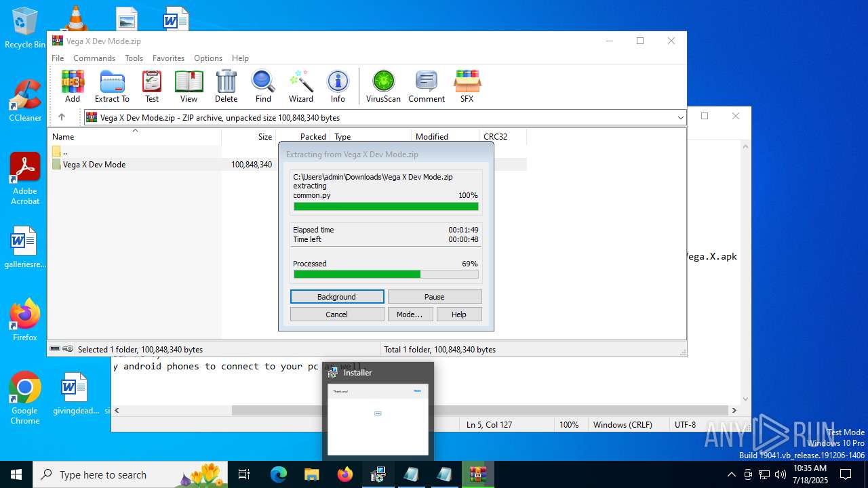
Task: Open the Recycle Bin desktop icon
Action: tap(25, 28)
